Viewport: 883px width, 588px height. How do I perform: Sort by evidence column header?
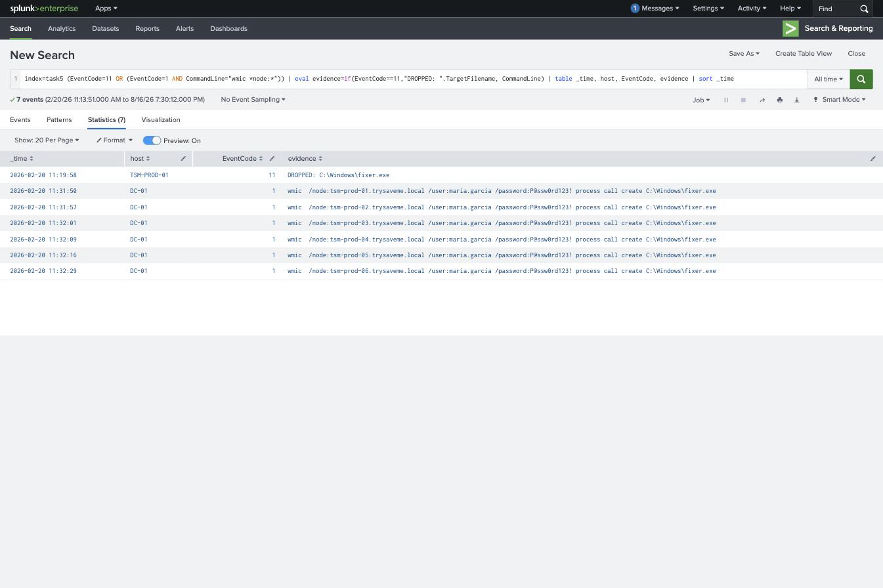[305, 159]
